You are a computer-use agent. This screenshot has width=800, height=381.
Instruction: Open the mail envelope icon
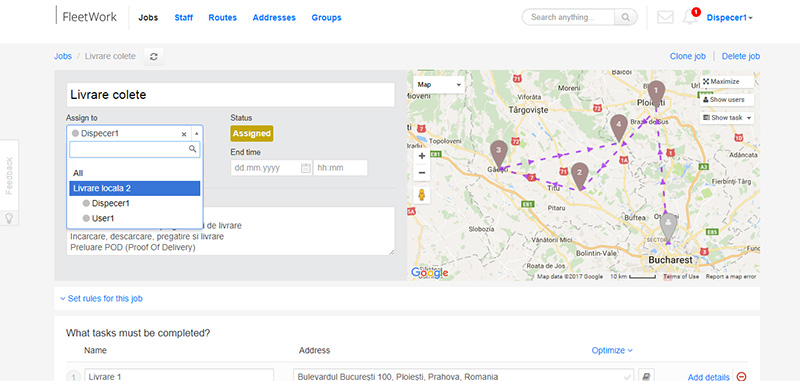click(665, 17)
